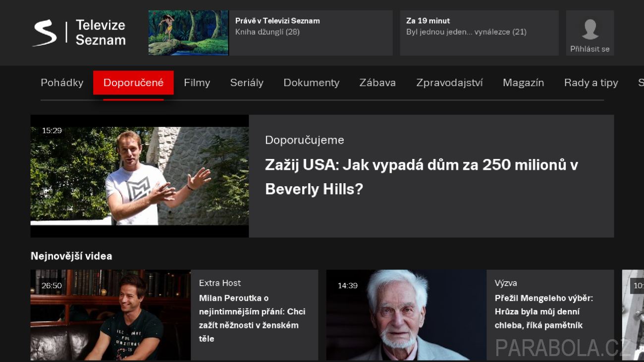This screenshot has height=362, width=644.
Task: Click the Přihlásit se login label
Action: tap(590, 49)
